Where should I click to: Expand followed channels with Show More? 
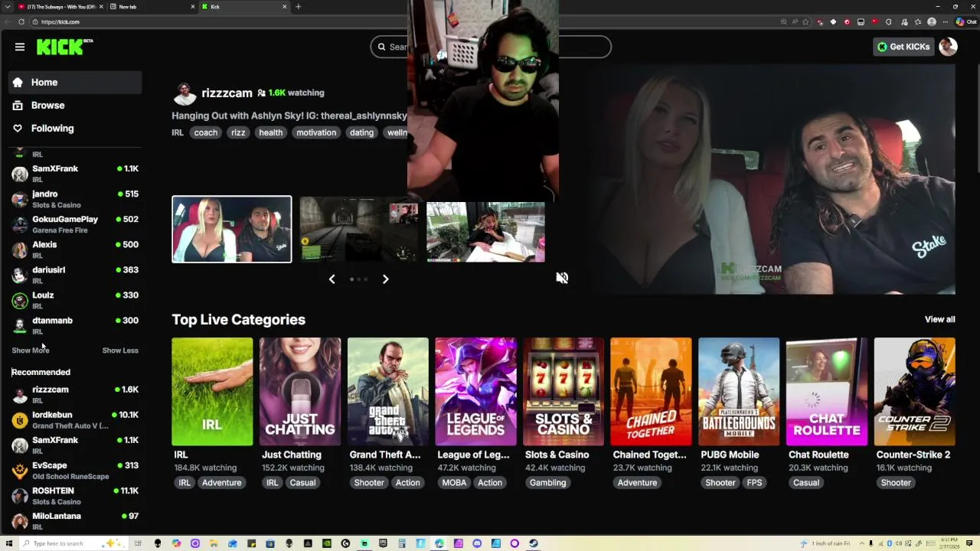[x=31, y=350]
